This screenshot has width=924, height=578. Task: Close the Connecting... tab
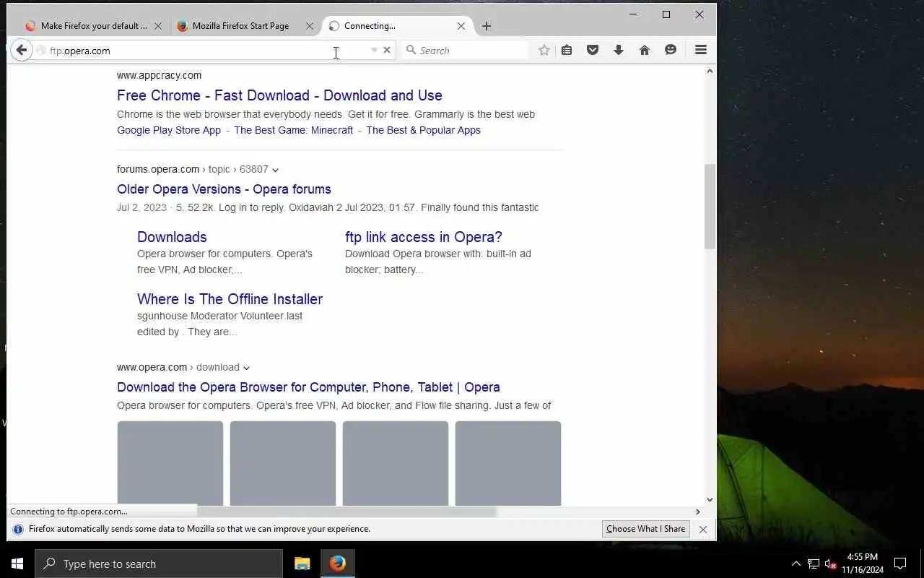coord(461,26)
